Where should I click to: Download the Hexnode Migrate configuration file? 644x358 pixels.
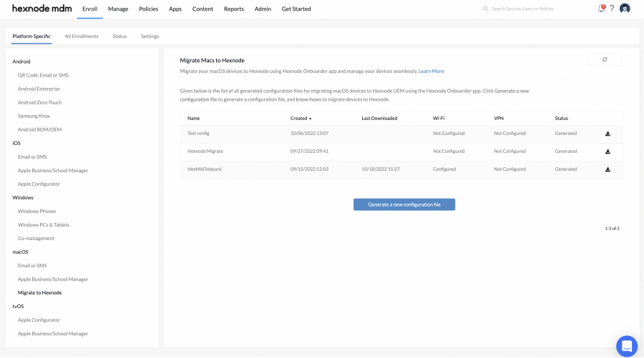tap(608, 151)
